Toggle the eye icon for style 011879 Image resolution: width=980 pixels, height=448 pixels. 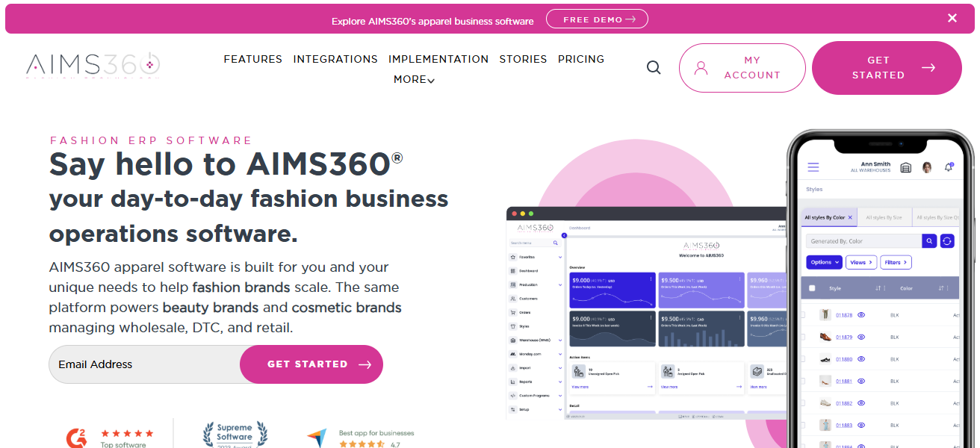(861, 337)
